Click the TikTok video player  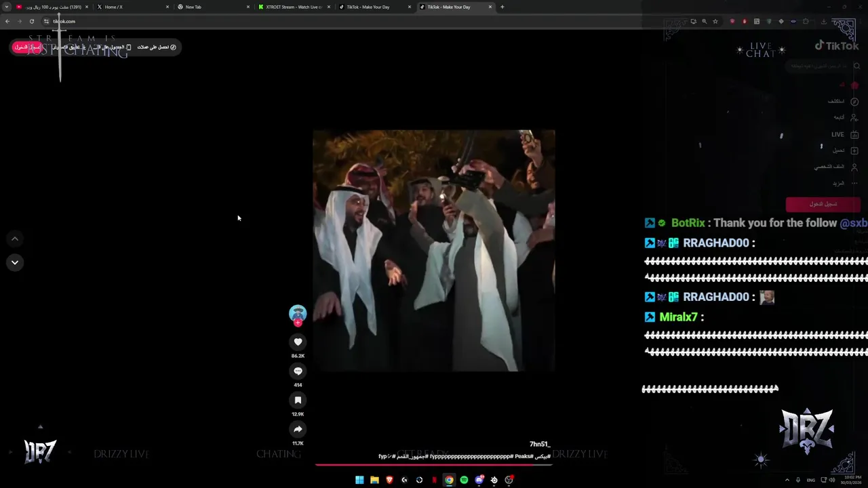tap(434, 251)
